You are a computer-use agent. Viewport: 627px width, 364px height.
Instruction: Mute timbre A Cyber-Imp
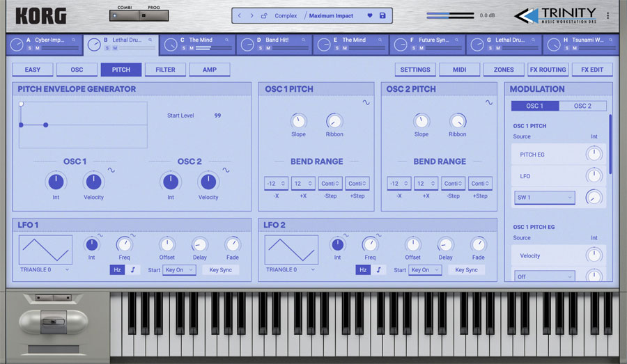coord(38,48)
